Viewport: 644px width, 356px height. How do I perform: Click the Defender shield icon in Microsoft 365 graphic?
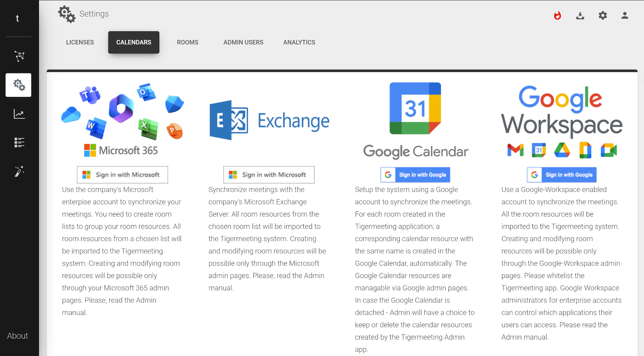tap(175, 104)
